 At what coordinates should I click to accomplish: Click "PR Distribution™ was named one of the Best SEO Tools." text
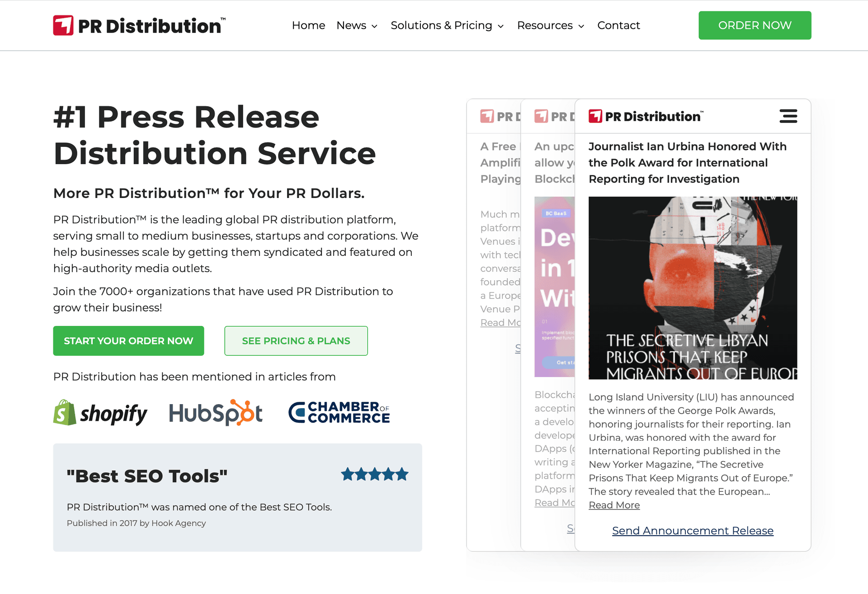point(199,507)
